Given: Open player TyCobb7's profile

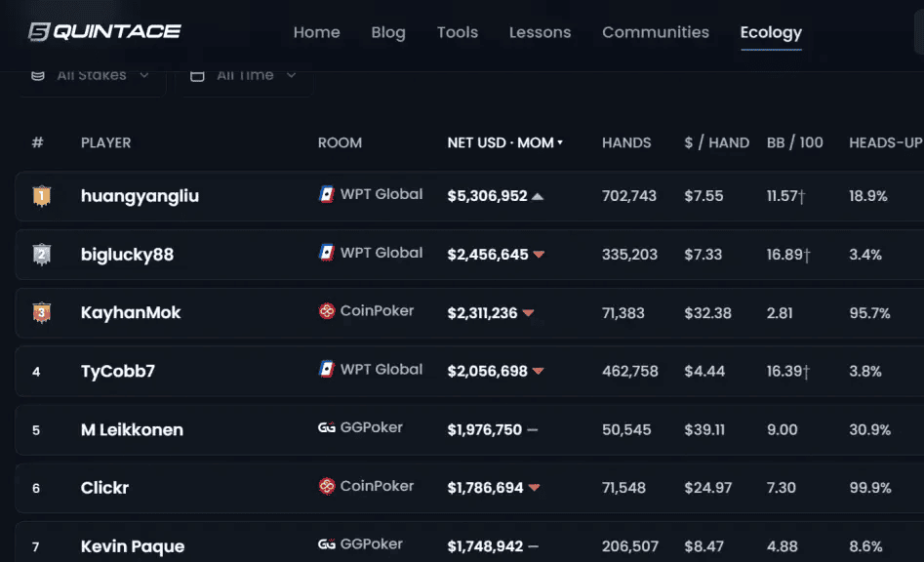Looking at the screenshot, I should pos(118,371).
